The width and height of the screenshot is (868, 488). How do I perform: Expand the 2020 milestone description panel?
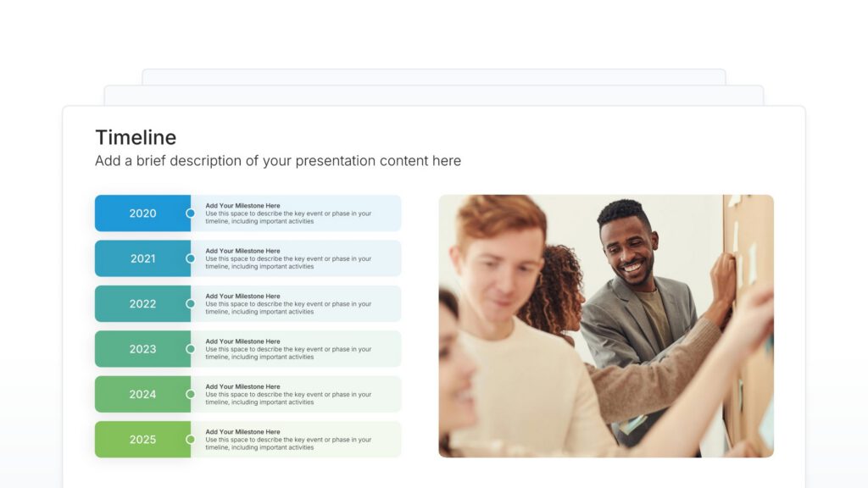point(297,213)
